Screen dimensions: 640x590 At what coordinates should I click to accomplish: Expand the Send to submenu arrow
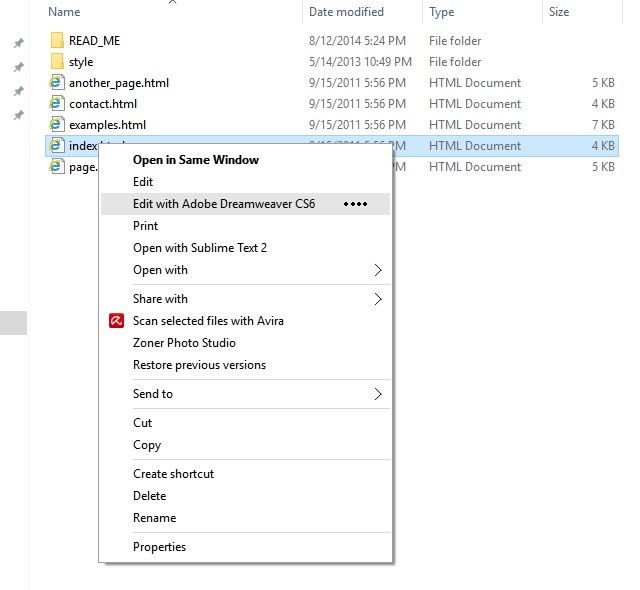[x=378, y=394]
